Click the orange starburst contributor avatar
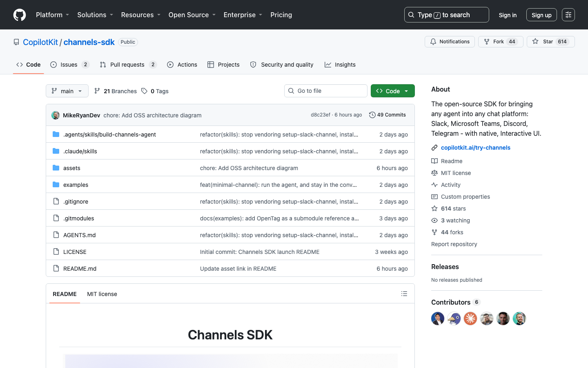The width and height of the screenshot is (588, 368). coord(470,319)
